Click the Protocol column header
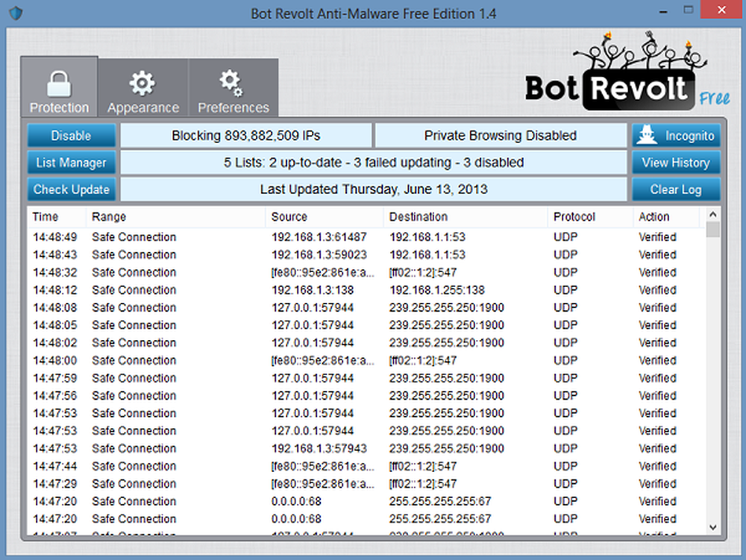The height and width of the screenshot is (560, 746). [x=574, y=217]
